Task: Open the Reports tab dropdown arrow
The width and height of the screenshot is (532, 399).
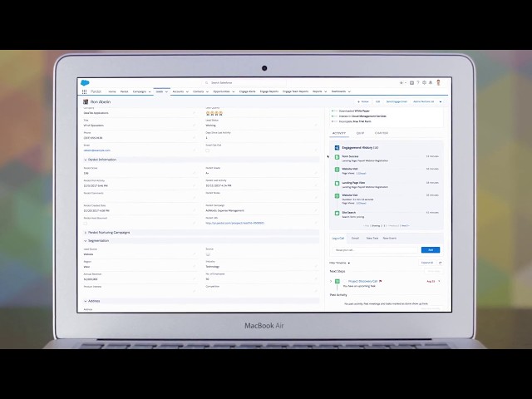Action: [x=325, y=91]
